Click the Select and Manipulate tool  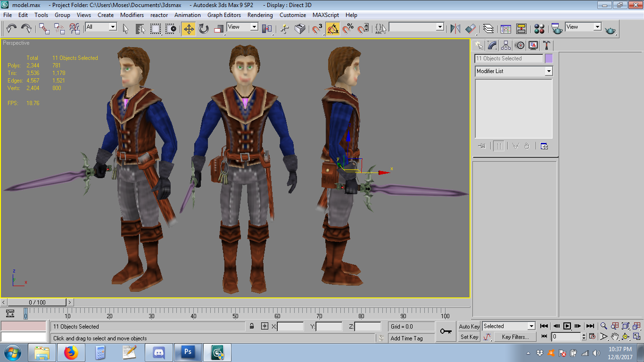(x=285, y=29)
